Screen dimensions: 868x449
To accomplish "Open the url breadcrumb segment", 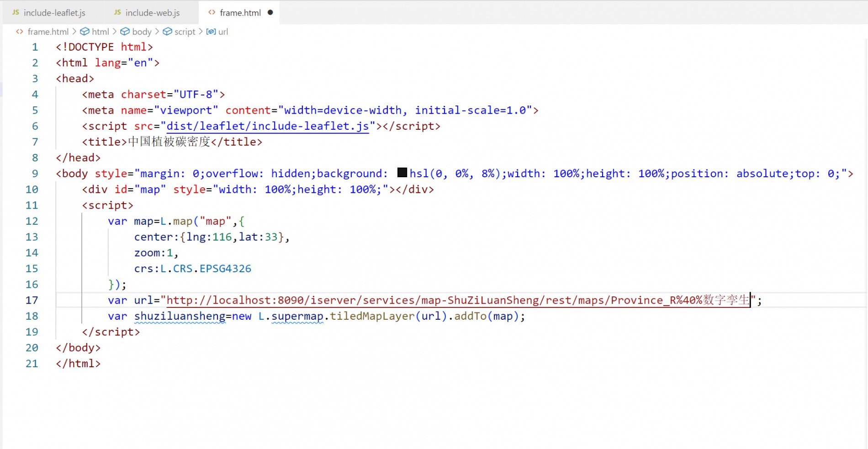I will point(223,32).
